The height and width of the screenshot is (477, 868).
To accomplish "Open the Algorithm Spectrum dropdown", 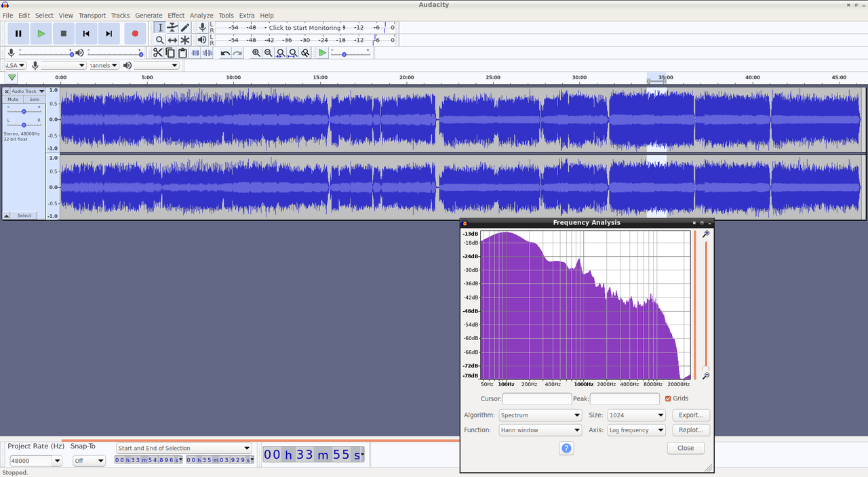I will point(540,415).
